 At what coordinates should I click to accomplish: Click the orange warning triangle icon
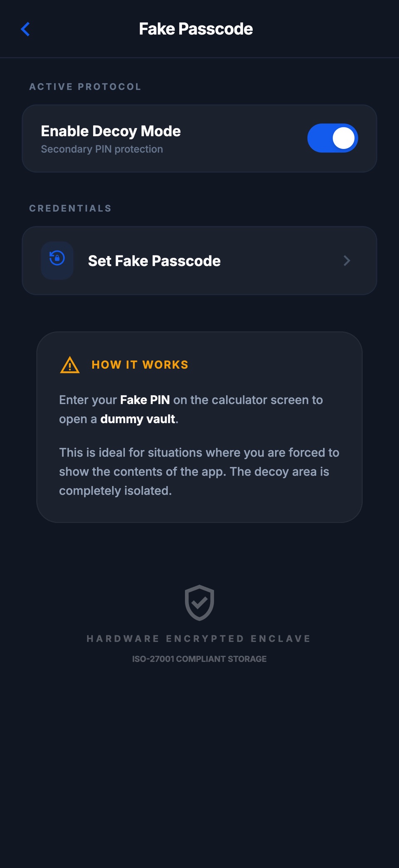click(x=70, y=365)
